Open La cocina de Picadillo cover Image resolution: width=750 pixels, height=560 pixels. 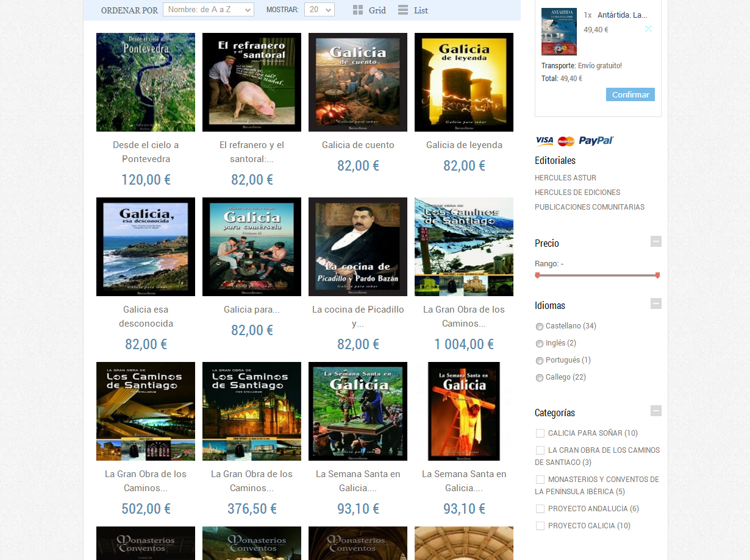point(358,247)
